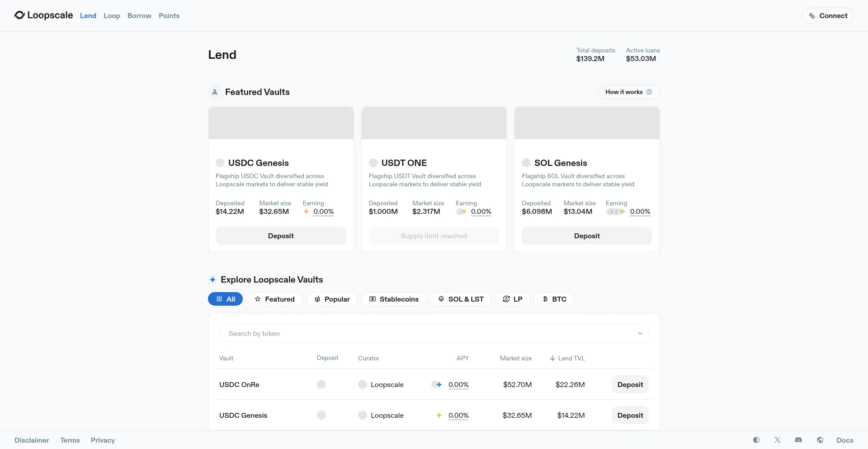The width and height of the screenshot is (868, 449).
Task: Click the globe icon in footer
Action: coord(820,440)
